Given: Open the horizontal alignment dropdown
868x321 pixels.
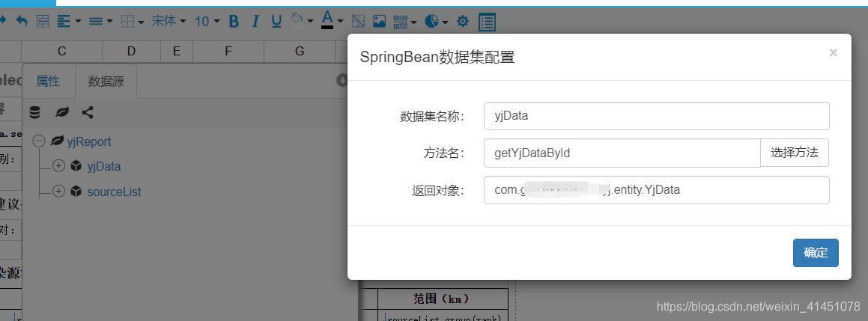Looking at the screenshot, I should tap(69, 21).
